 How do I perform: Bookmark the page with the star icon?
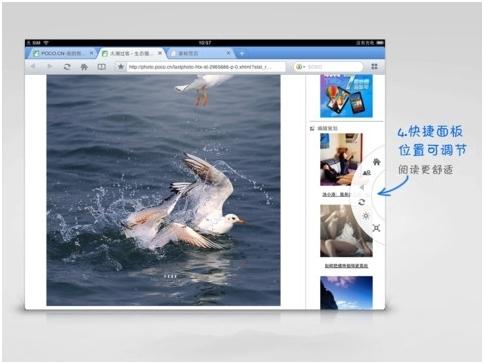121,67
